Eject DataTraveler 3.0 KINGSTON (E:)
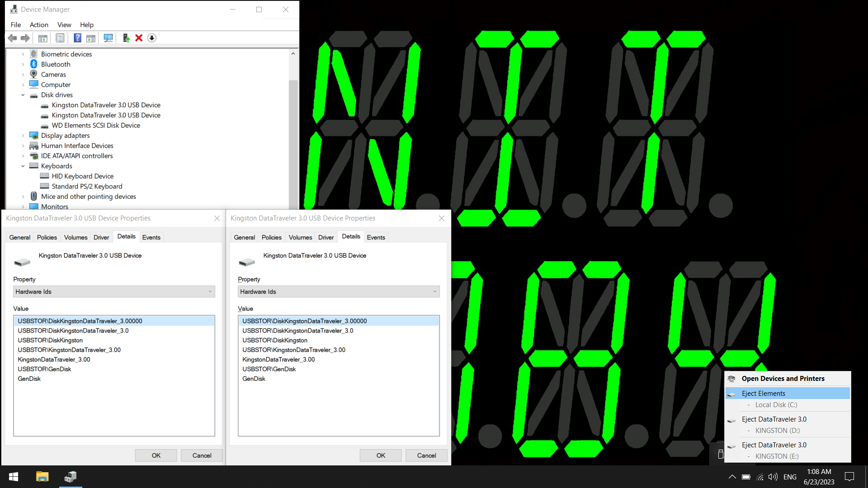The height and width of the screenshot is (488, 868). point(788,445)
